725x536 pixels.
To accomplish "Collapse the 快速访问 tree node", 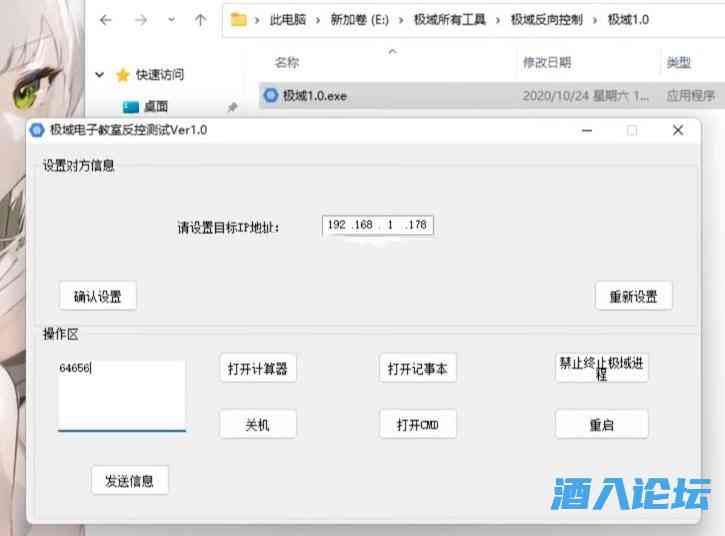I will point(100,75).
